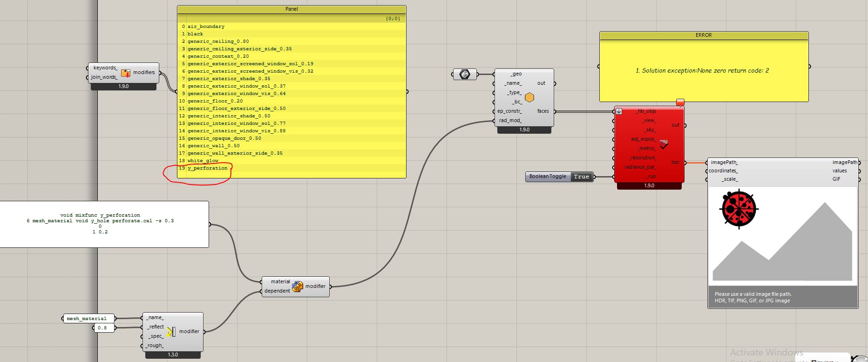Click the imagePath_ input of the image viewer
868x362 pixels.
click(x=724, y=163)
